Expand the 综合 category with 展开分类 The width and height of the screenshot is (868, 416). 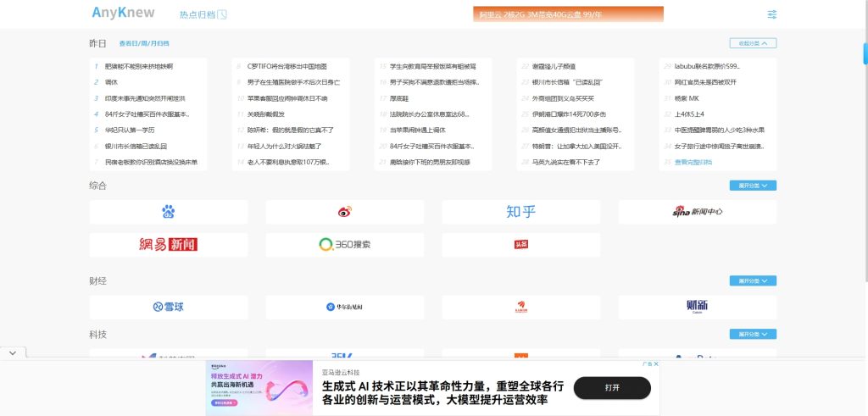(x=753, y=186)
